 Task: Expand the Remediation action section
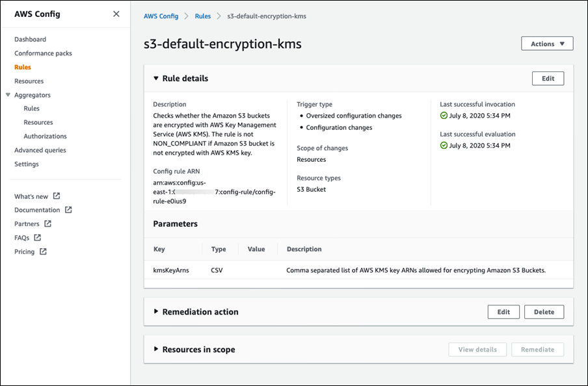pos(156,311)
